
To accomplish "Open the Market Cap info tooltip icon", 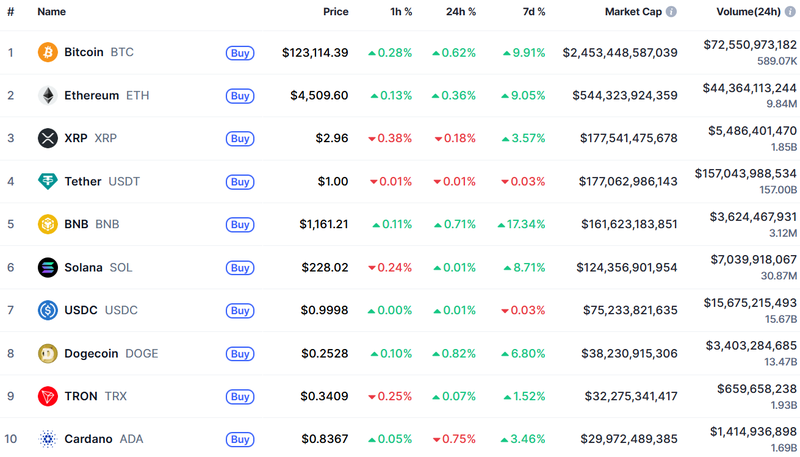I will [x=671, y=12].
